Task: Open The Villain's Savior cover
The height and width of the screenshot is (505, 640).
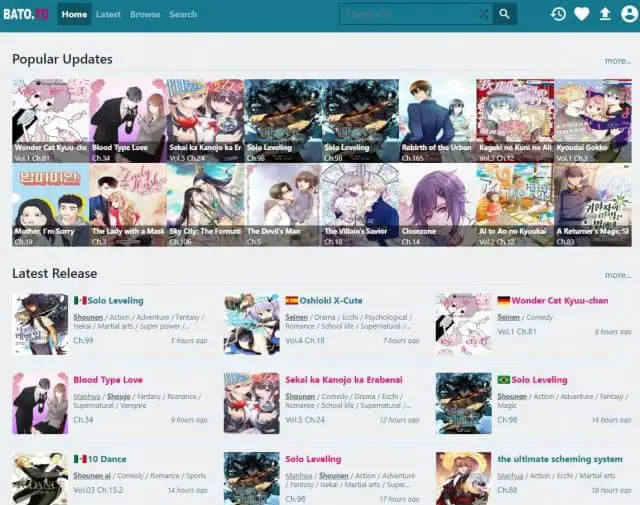Action: 360,205
